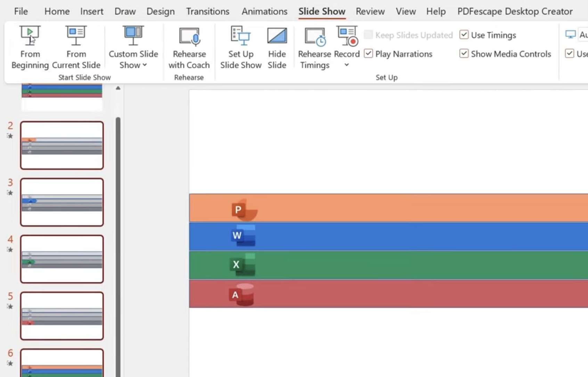Switch to the View tab

(406, 11)
